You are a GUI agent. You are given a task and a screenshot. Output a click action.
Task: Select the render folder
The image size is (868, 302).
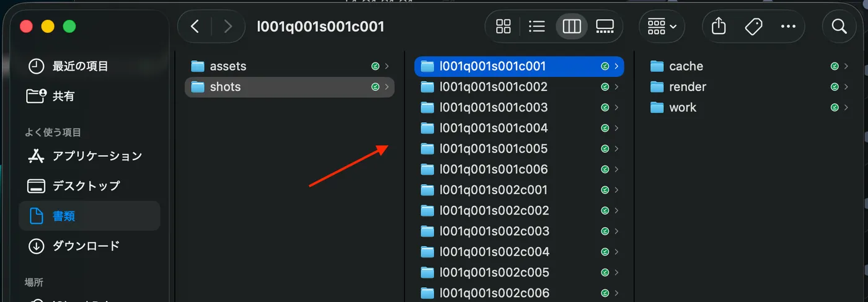click(x=749, y=87)
